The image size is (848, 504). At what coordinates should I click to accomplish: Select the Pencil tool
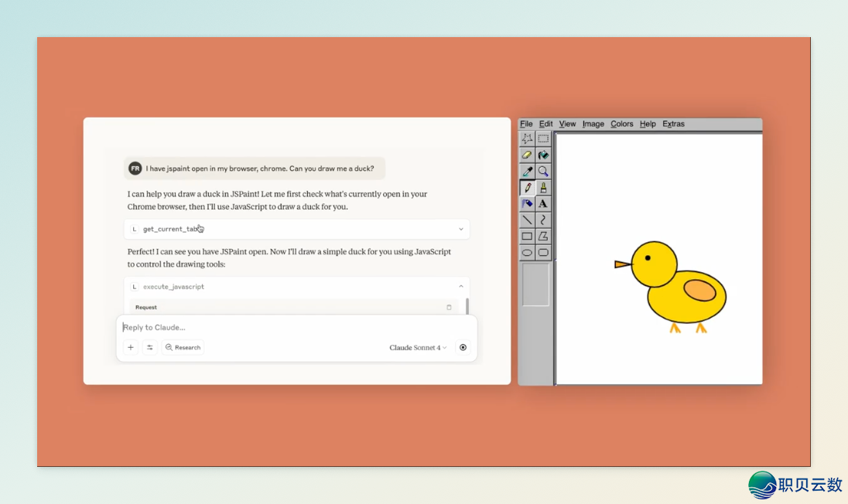[527, 187]
